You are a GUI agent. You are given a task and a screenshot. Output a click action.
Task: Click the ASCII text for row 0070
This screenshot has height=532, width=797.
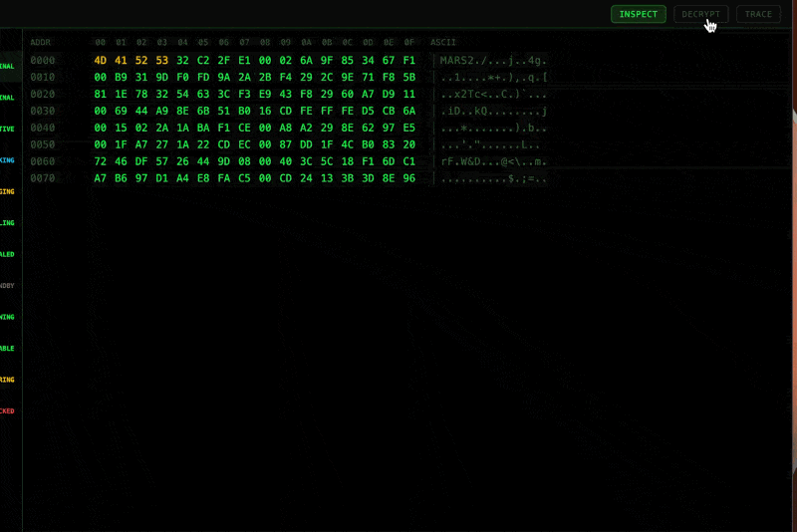click(493, 178)
